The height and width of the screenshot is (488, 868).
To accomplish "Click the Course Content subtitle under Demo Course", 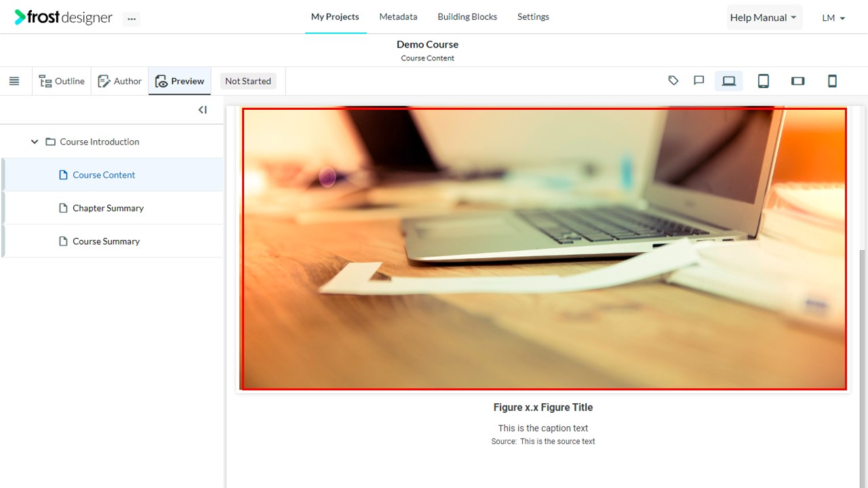I will point(427,58).
